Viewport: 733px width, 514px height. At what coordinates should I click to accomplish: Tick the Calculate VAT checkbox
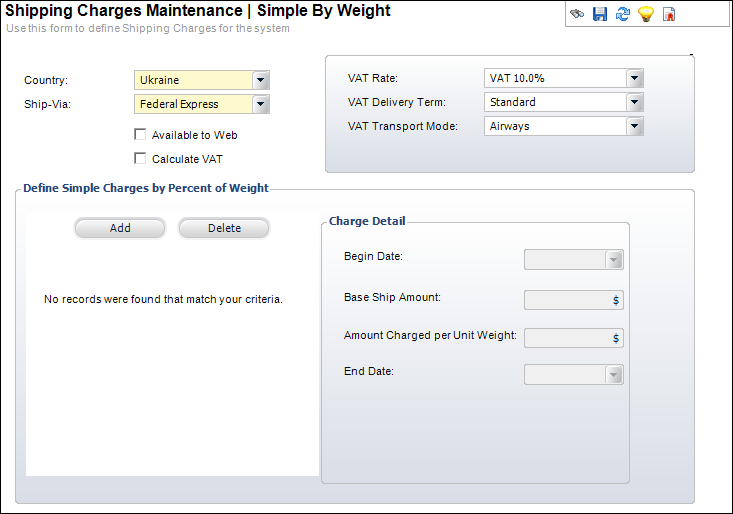[x=140, y=158]
